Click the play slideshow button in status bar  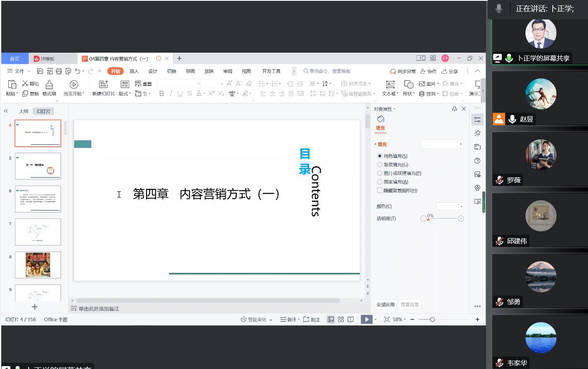pyautogui.click(x=366, y=320)
